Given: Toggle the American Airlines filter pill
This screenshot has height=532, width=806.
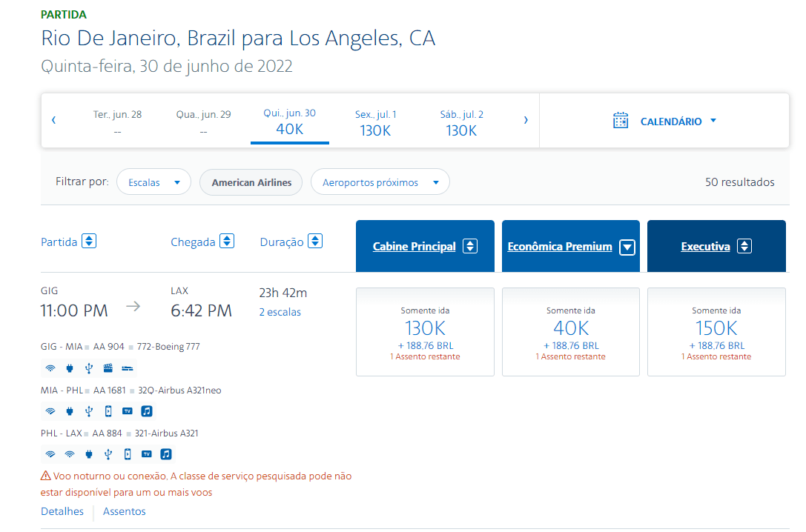Looking at the screenshot, I should click(251, 182).
